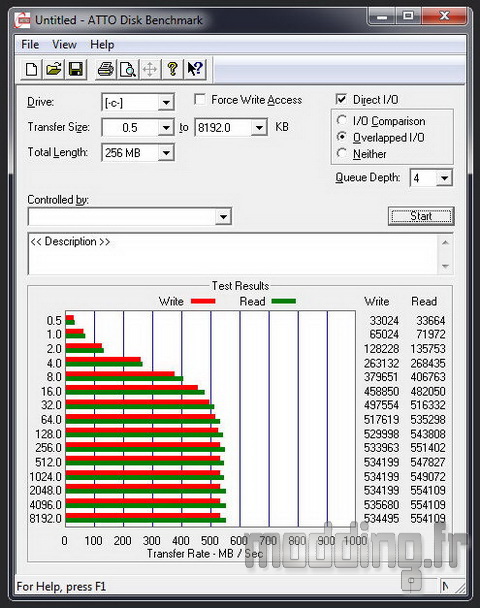
Task: Click description scrollbar down arrow
Action: coord(445,266)
